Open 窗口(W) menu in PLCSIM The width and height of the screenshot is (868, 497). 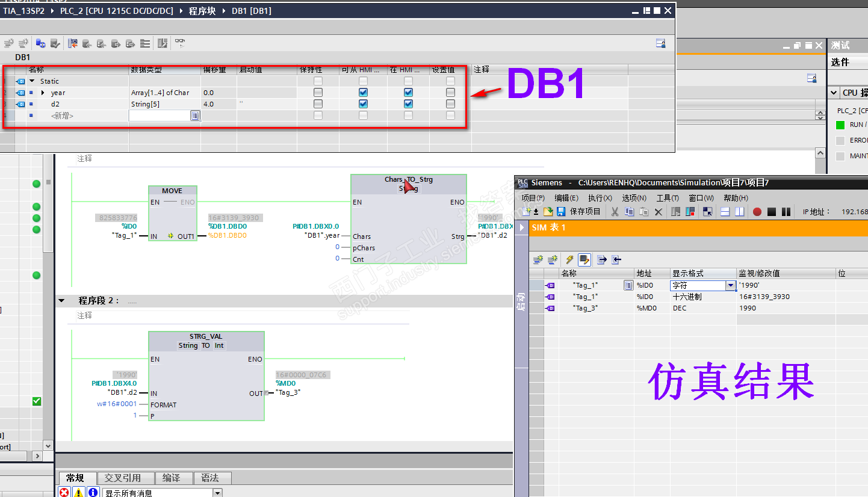tap(701, 198)
